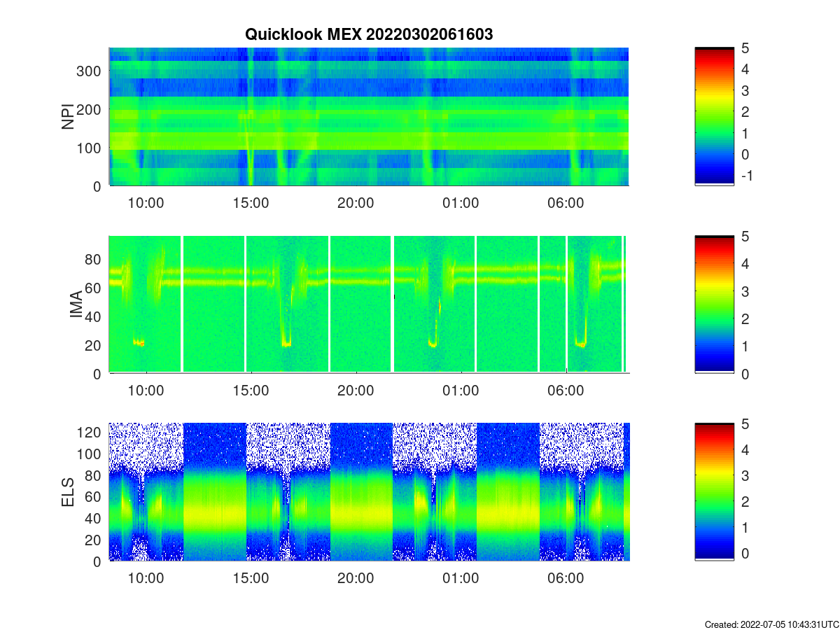Click the 5 label on NPI colorbar

[745, 48]
